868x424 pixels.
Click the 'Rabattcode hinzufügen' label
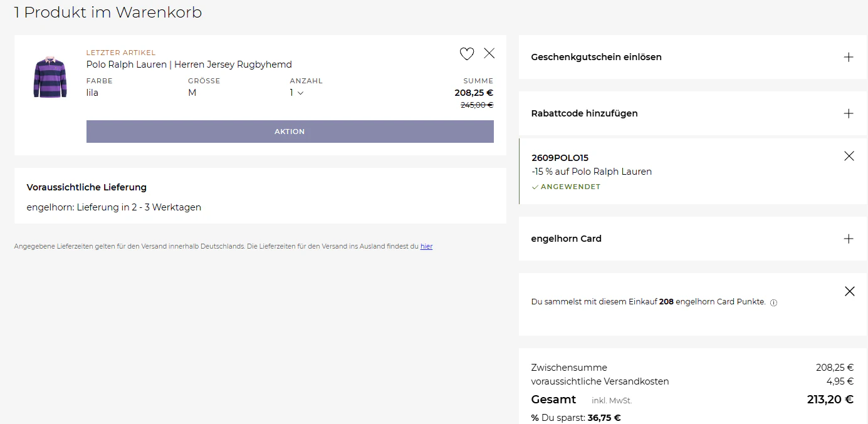coord(584,113)
